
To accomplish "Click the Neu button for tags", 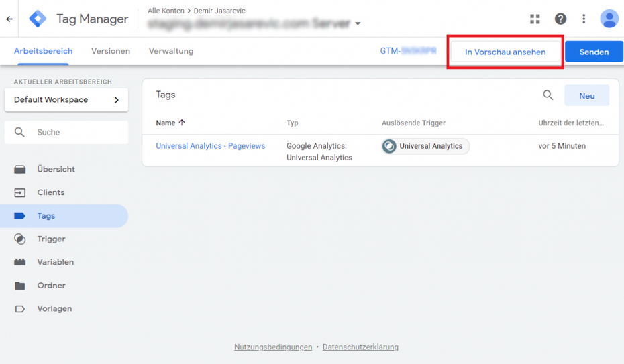I will (x=586, y=95).
